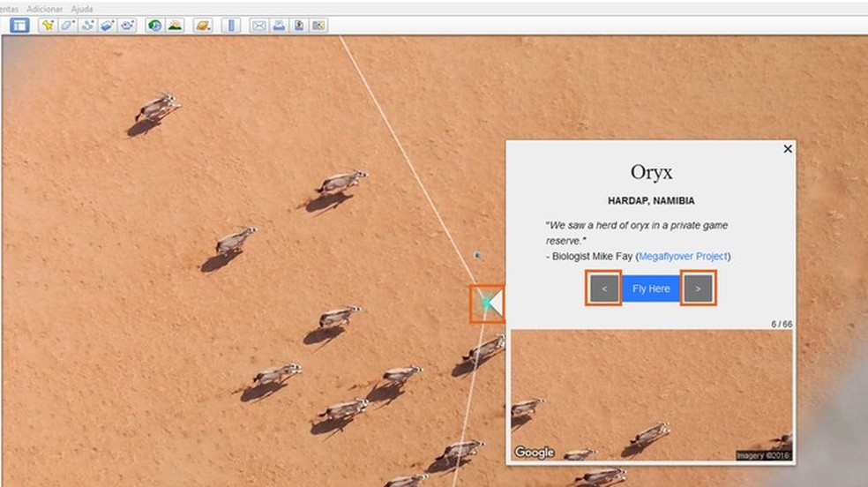Viewport: 868px width, 487px height.
Task: Click the Fly Here button
Action: [x=651, y=288]
